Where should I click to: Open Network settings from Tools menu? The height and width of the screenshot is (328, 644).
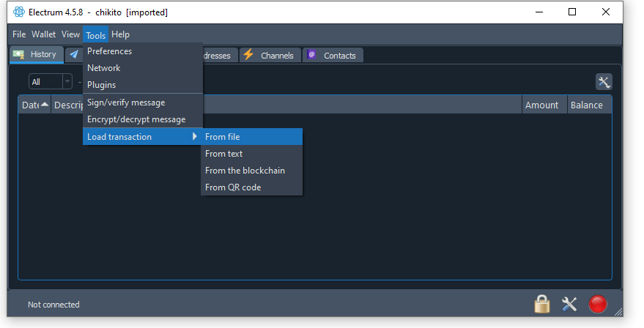[143, 68]
